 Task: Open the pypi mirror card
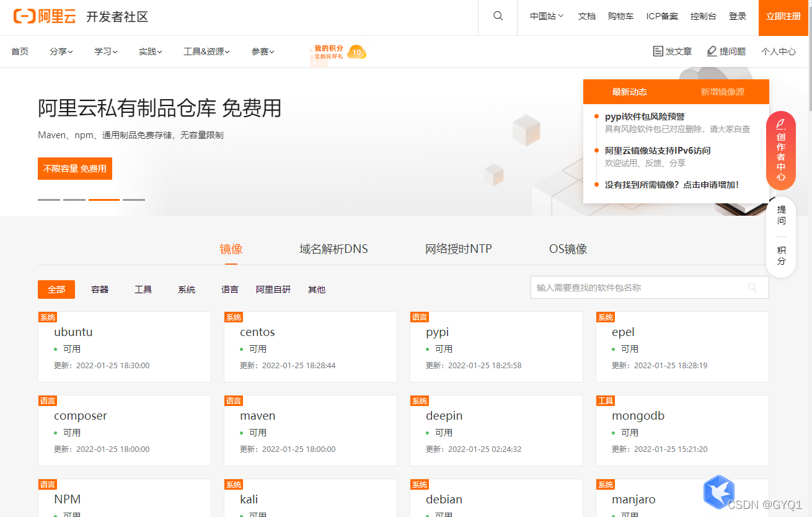click(x=496, y=347)
